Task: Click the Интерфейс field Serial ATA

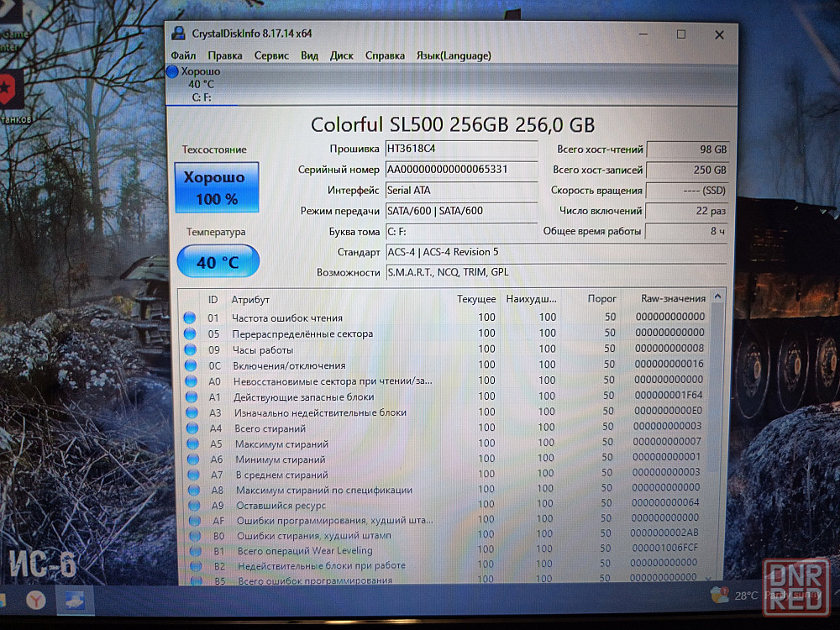Action: pyautogui.click(x=461, y=190)
